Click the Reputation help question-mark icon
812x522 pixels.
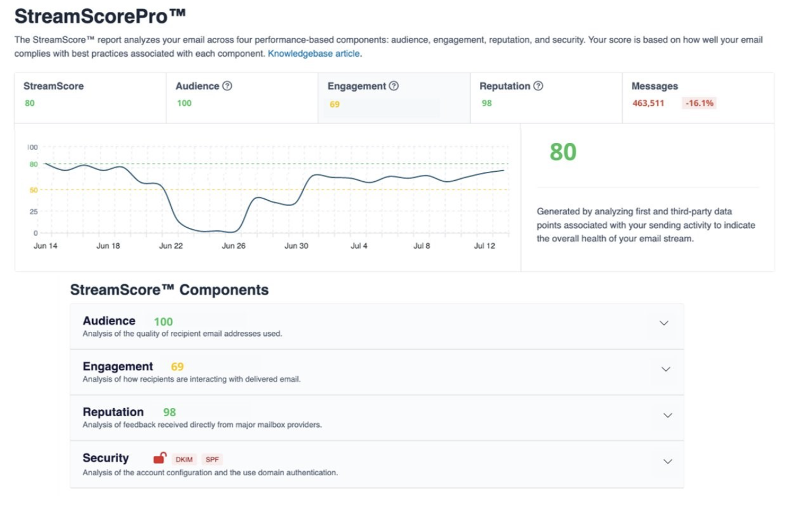click(x=538, y=86)
